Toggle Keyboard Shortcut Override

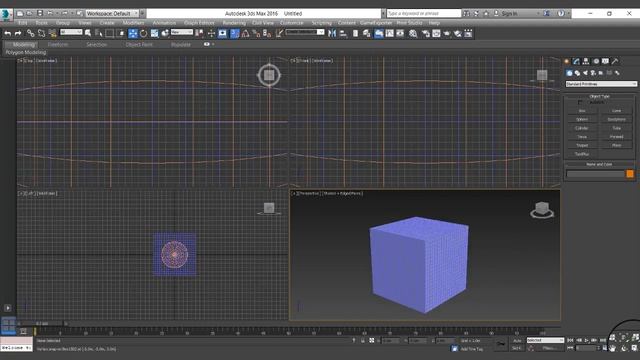point(222,33)
